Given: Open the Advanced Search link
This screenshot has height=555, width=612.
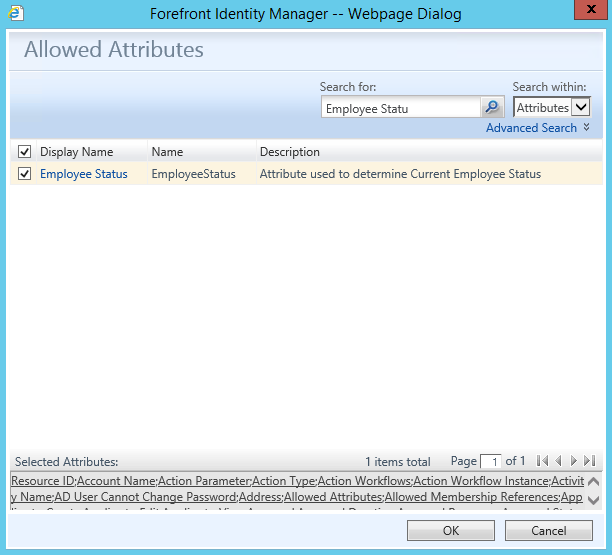Looking at the screenshot, I should pos(531,128).
